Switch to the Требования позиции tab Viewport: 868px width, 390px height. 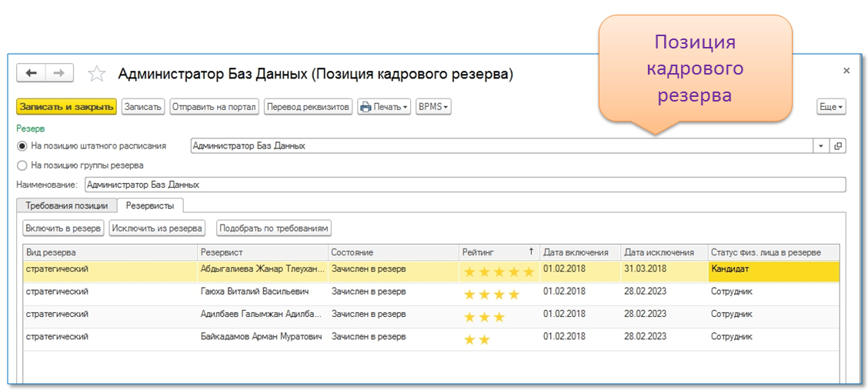67,205
